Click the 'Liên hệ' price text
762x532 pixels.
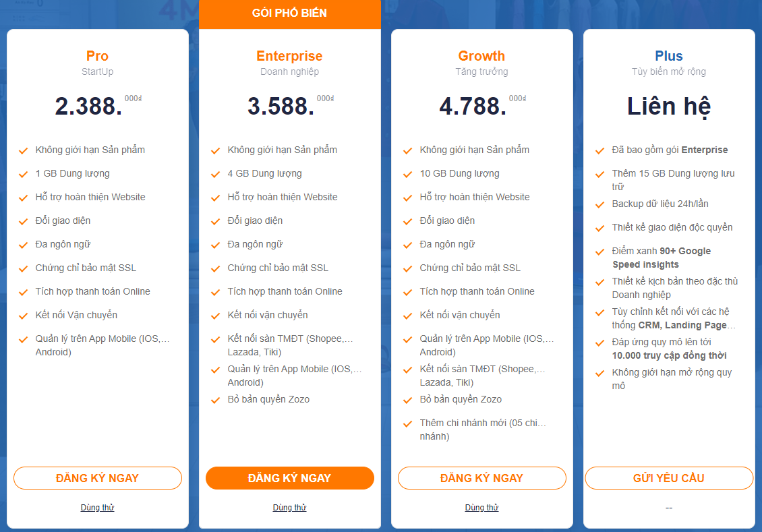coord(669,107)
